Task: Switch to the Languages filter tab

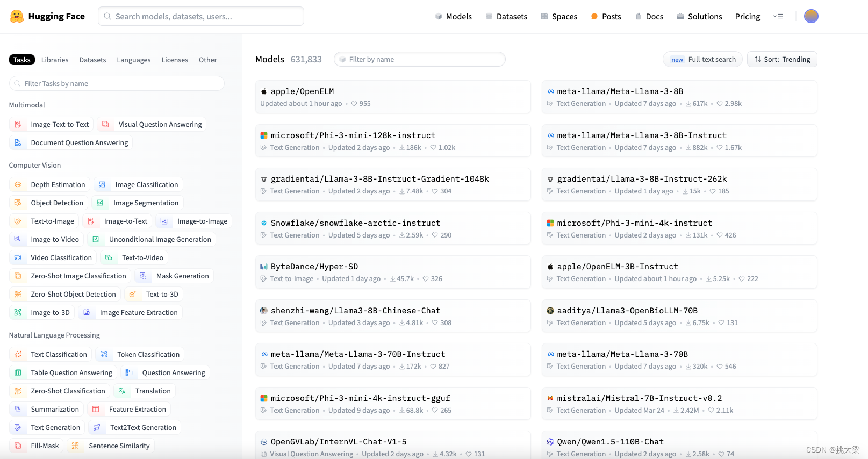Action: 134,60
